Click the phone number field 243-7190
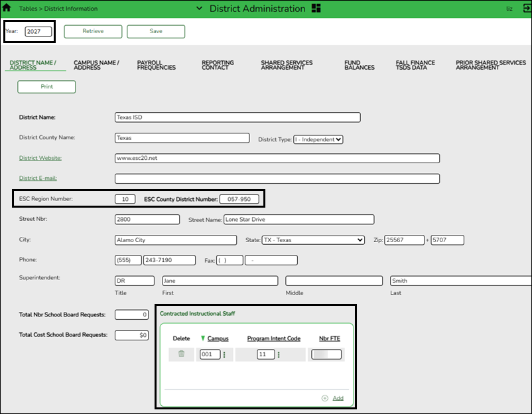The image size is (532, 414). [x=169, y=260]
